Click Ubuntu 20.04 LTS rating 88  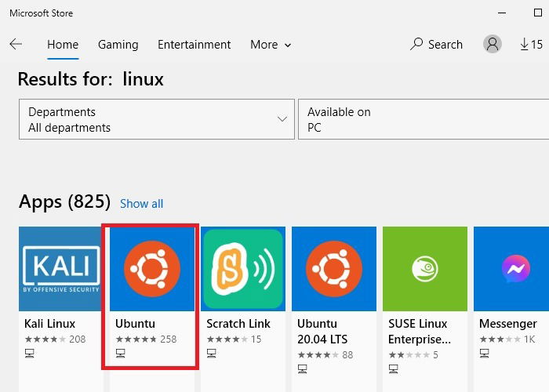(325, 355)
